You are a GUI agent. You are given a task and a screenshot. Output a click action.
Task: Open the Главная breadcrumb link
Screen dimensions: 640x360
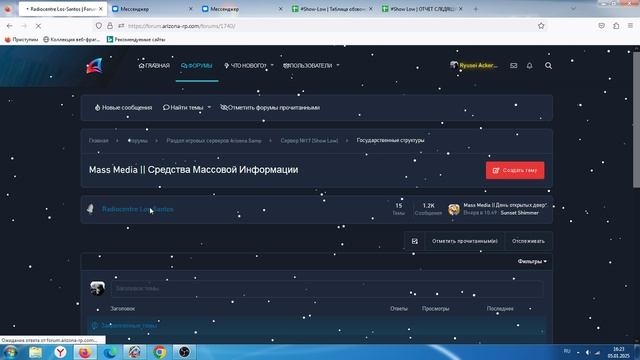pyautogui.click(x=99, y=140)
